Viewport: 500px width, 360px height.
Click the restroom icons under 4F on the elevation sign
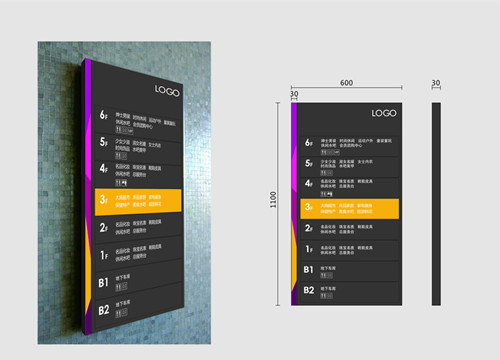point(327,194)
